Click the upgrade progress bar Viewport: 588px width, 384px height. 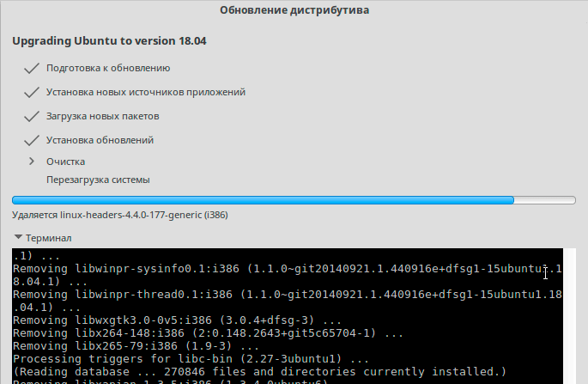[x=294, y=200]
